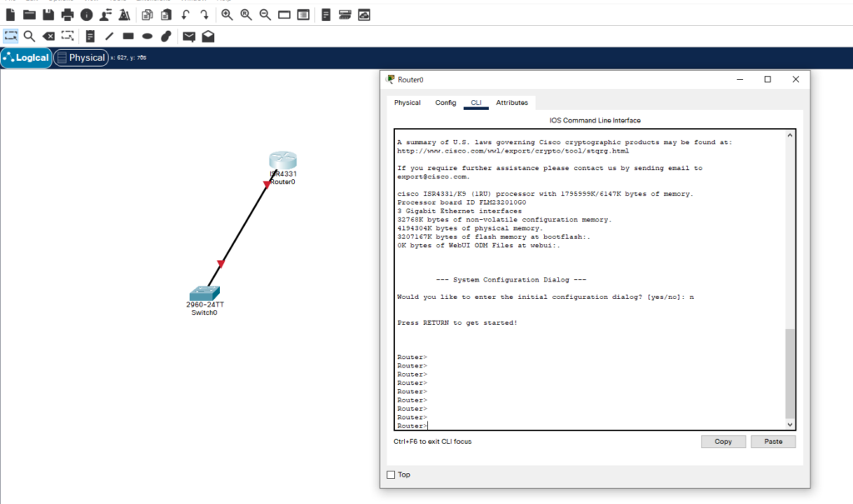Open the Attributes tab
Viewport: 853px width, 504px height.
pos(512,102)
